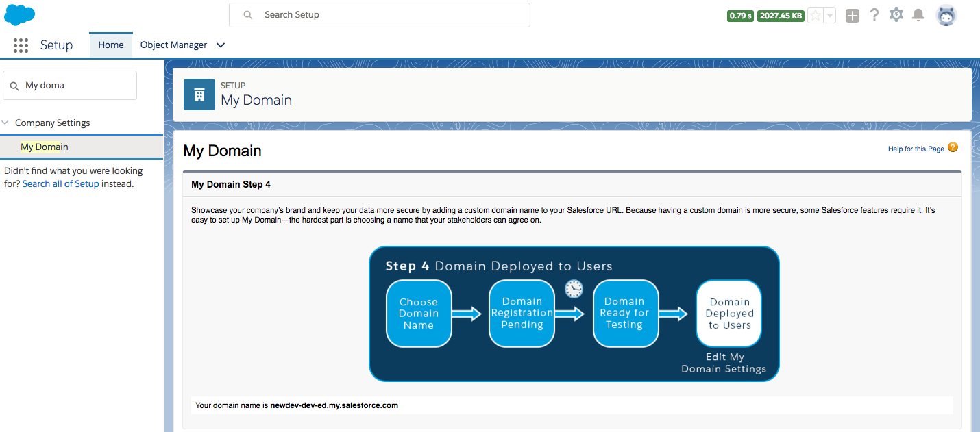Open the notifications bell
The width and height of the screenshot is (980, 432).
click(x=918, y=14)
